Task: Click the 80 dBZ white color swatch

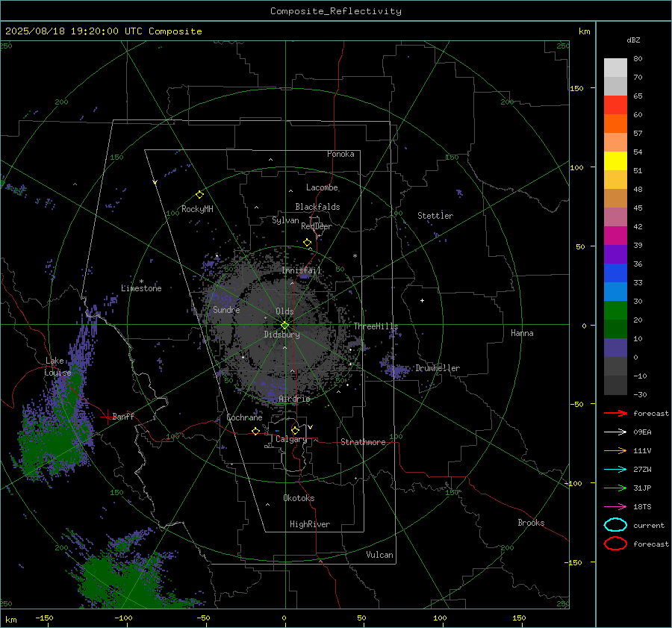Action: coord(615,67)
